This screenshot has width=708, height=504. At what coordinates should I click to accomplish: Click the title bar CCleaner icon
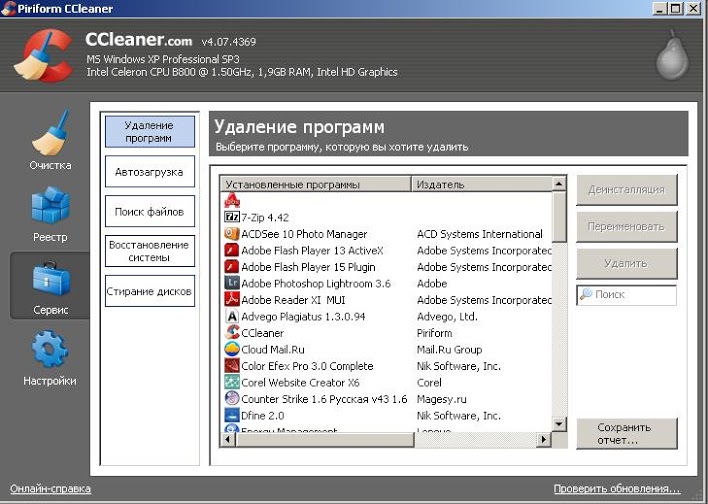click(x=9, y=9)
